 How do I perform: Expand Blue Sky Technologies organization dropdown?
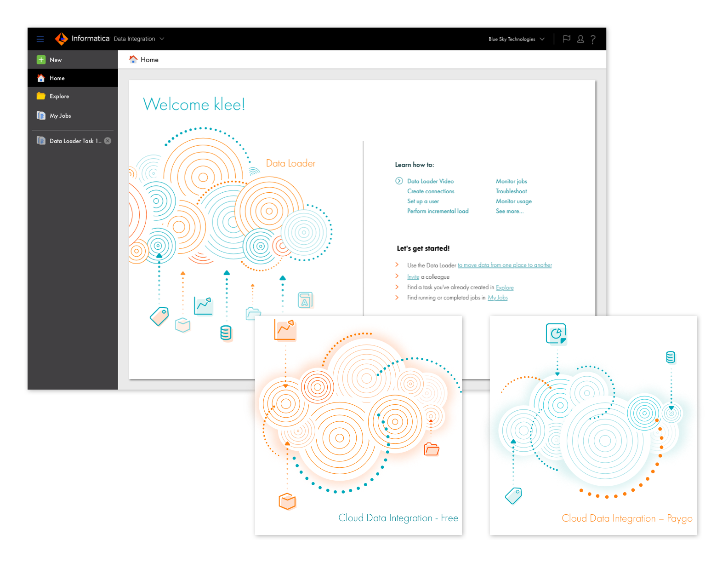click(517, 39)
